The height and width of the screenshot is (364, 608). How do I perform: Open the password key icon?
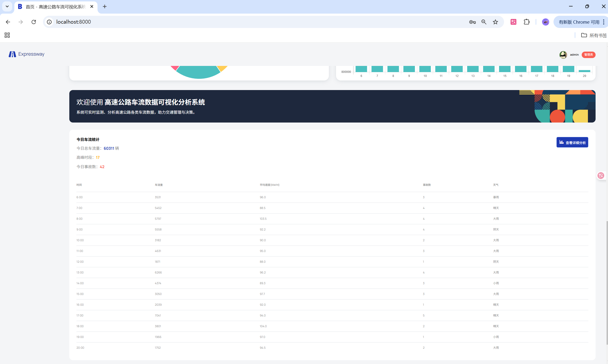pos(472,22)
